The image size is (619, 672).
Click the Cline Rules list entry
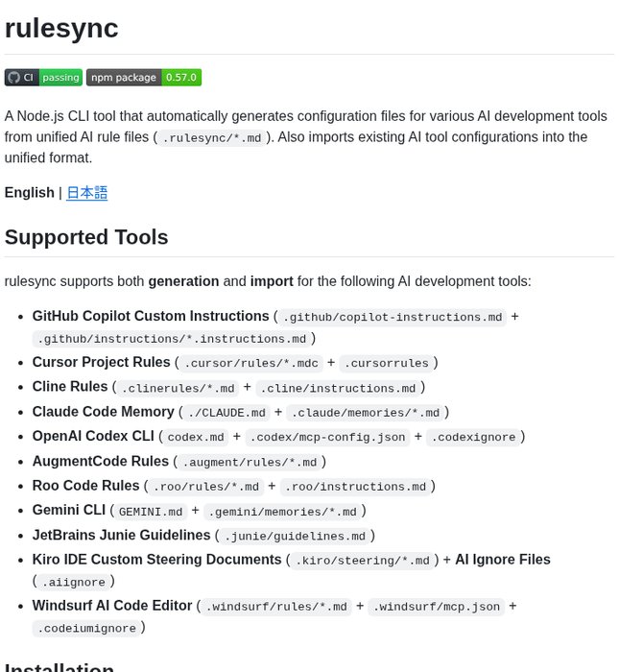point(70,387)
